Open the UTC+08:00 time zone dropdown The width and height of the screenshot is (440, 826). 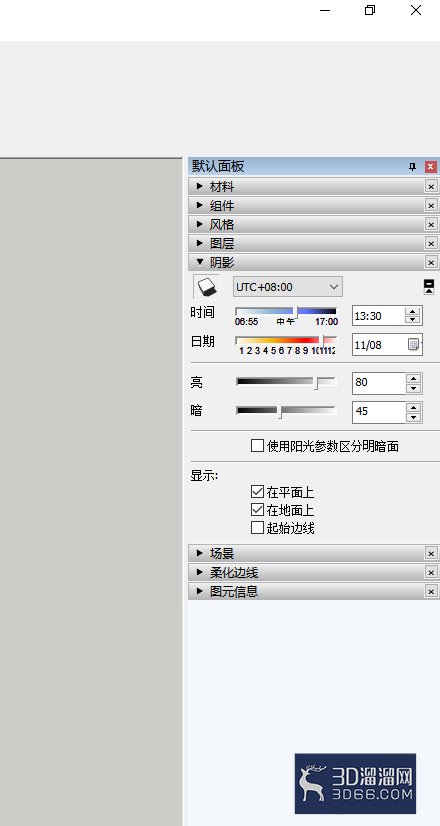(288, 287)
